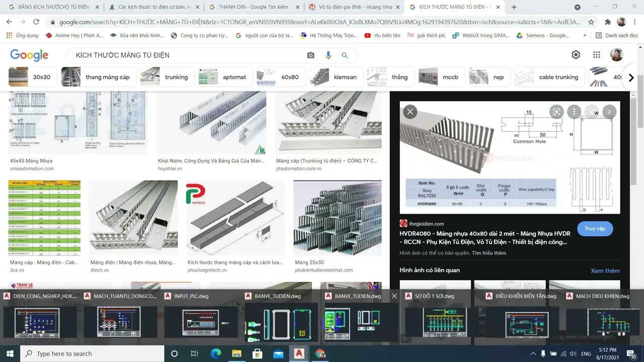Open the AutoCAD taskbar icon

pos(299,353)
